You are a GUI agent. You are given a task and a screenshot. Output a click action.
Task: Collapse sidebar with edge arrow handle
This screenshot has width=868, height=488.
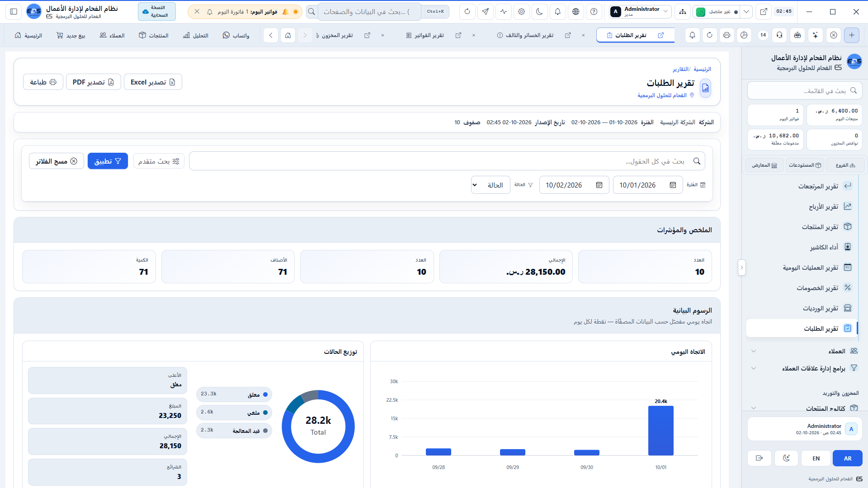click(741, 267)
